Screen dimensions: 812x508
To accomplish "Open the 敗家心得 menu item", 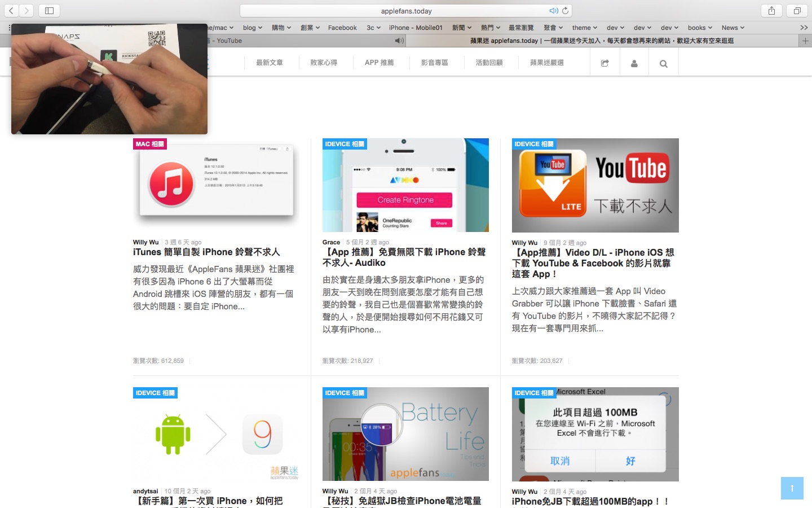I will pos(324,63).
